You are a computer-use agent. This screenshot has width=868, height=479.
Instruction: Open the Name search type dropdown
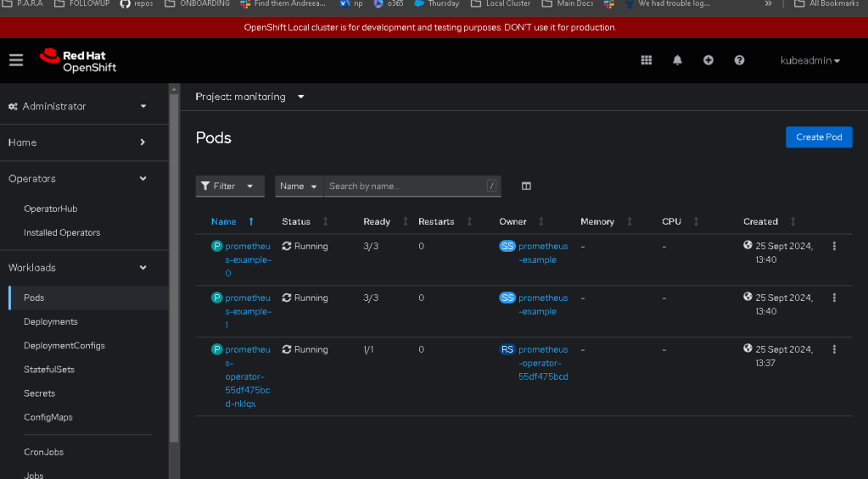[299, 187]
